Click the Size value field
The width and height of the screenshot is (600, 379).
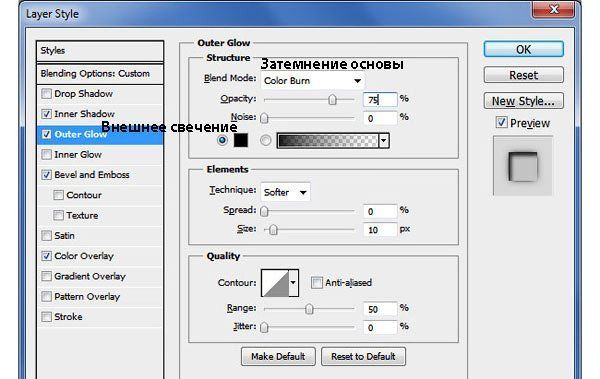coord(380,230)
